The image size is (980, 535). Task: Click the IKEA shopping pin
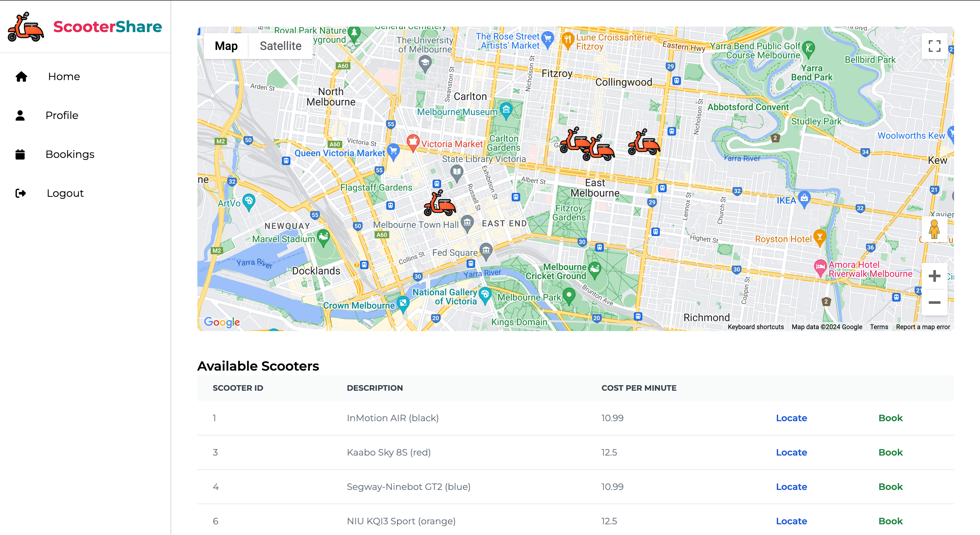point(804,199)
